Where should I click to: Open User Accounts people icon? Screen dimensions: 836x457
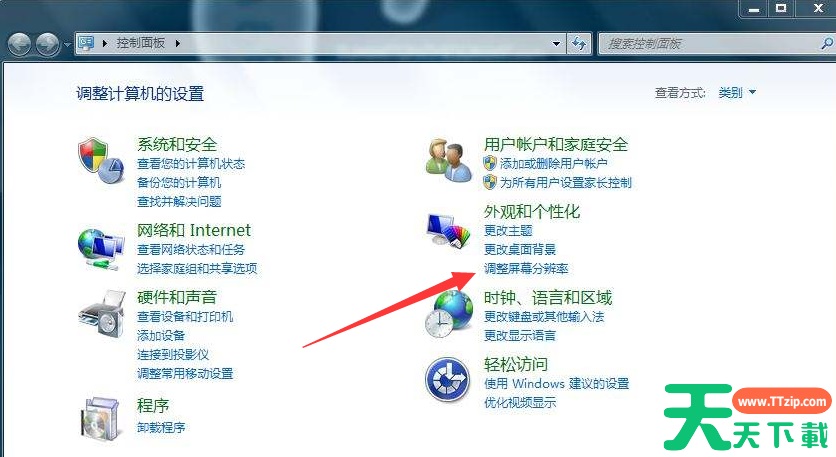(449, 159)
